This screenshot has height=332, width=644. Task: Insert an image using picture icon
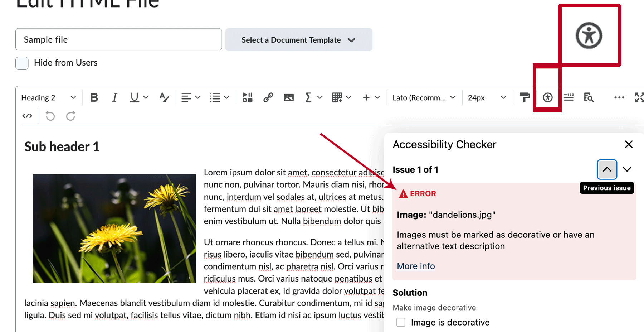point(289,97)
